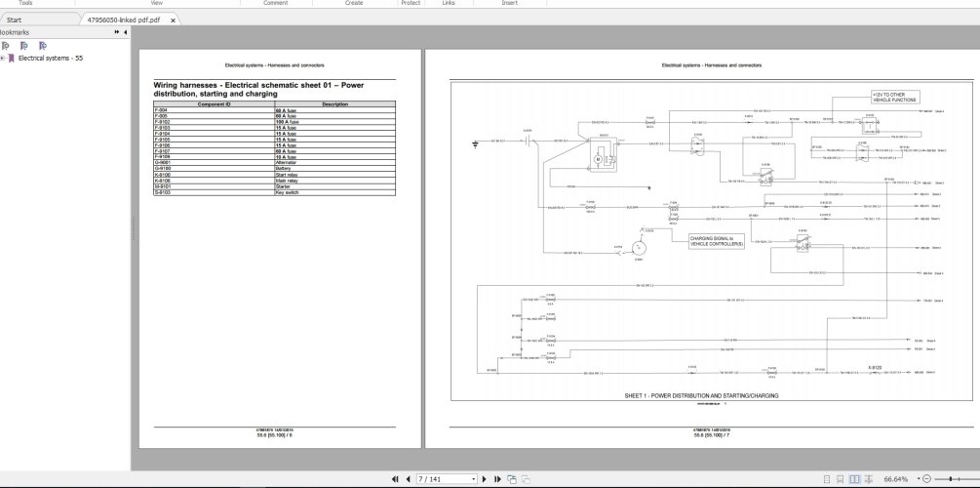Open the View ribbon group
The width and height of the screenshot is (980, 488).
(x=157, y=3)
